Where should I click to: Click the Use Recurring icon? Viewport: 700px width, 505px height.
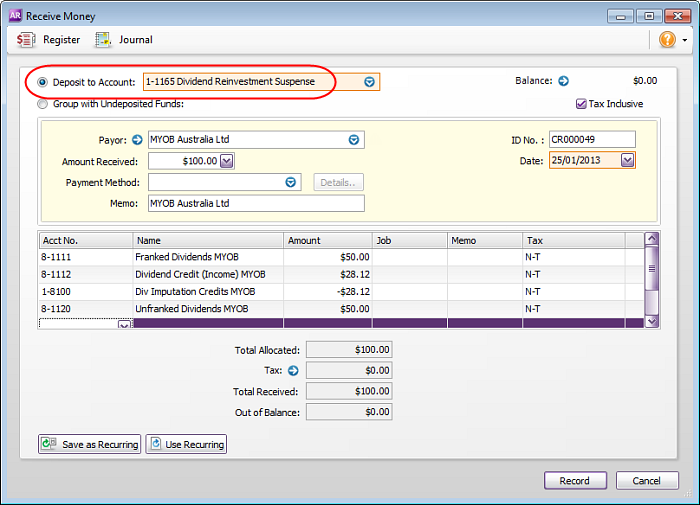[155, 444]
